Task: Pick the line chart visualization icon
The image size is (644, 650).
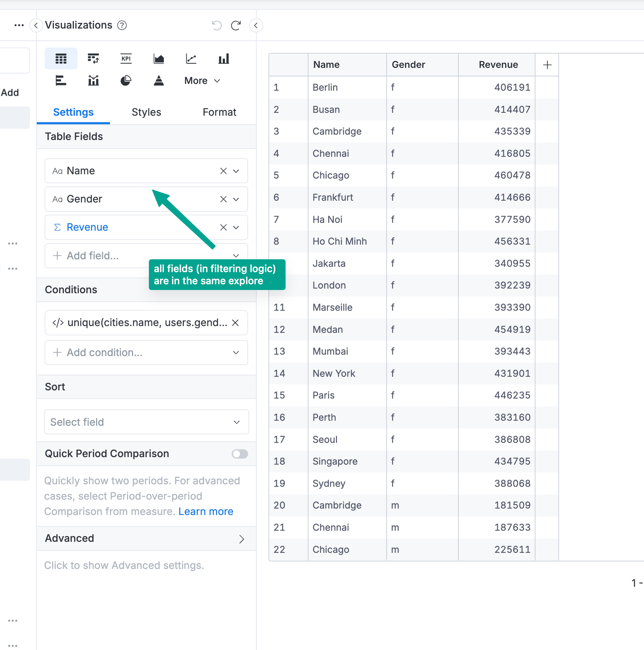Action: 191,59
